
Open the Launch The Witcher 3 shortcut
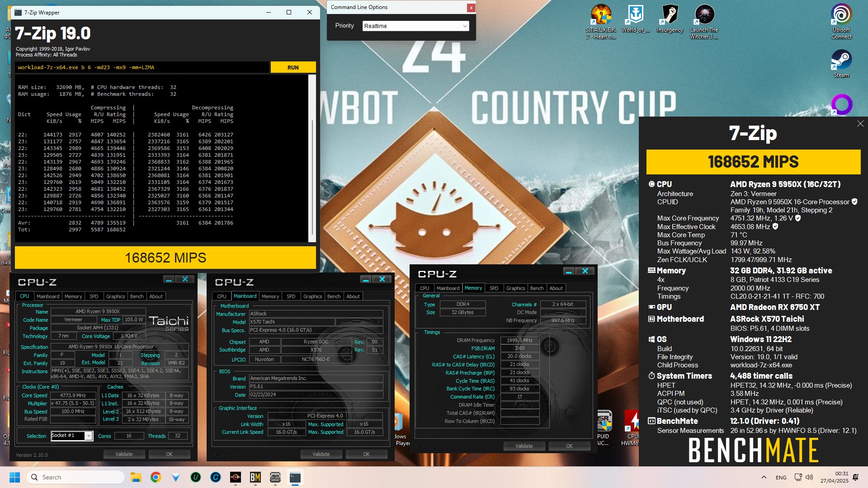click(x=704, y=21)
